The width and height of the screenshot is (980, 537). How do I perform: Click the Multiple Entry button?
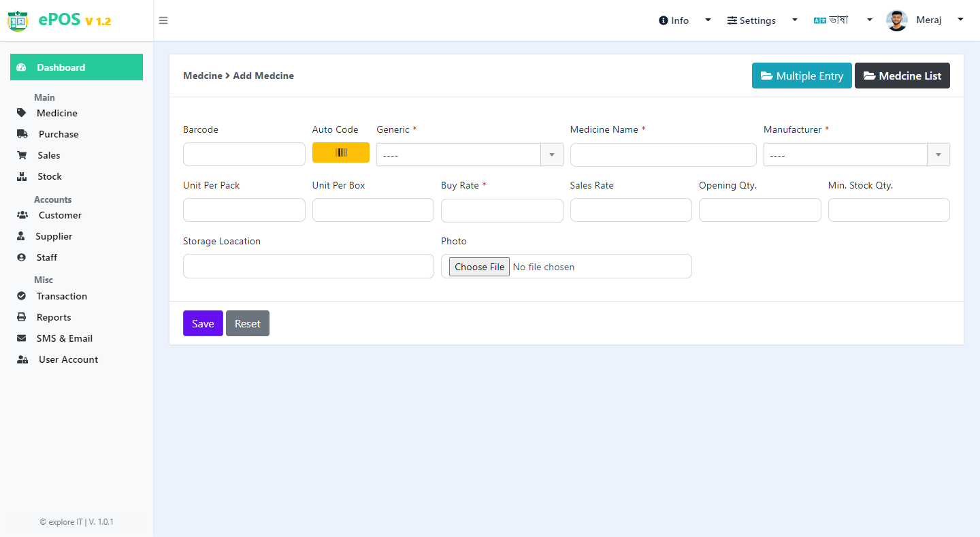pos(802,76)
